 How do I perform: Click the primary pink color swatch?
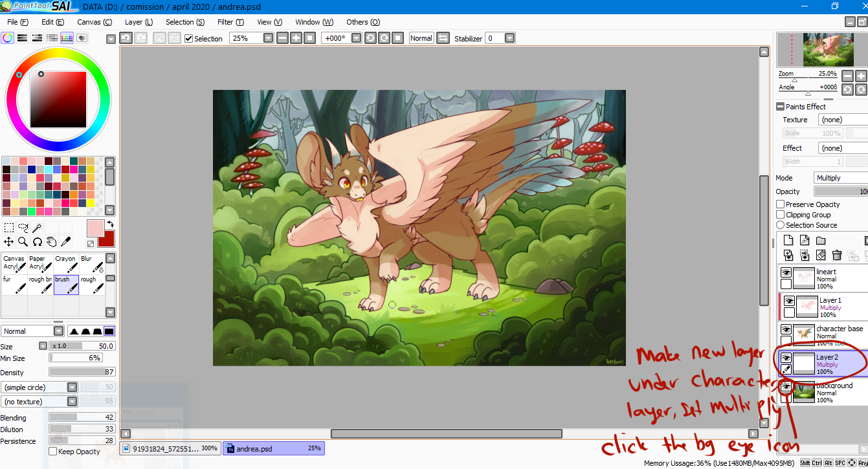(x=95, y=228)
